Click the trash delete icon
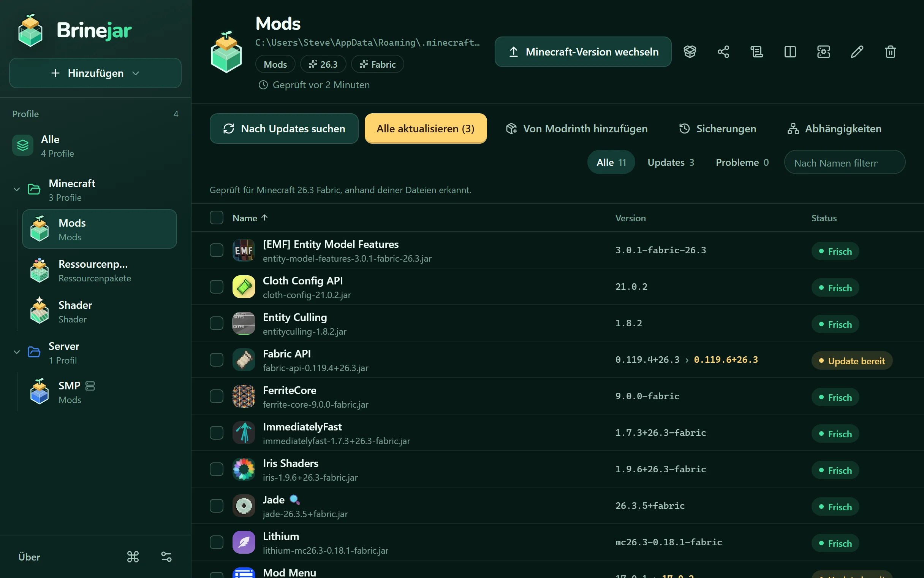Viewport: 924px width, 578px height. [891, 52]
